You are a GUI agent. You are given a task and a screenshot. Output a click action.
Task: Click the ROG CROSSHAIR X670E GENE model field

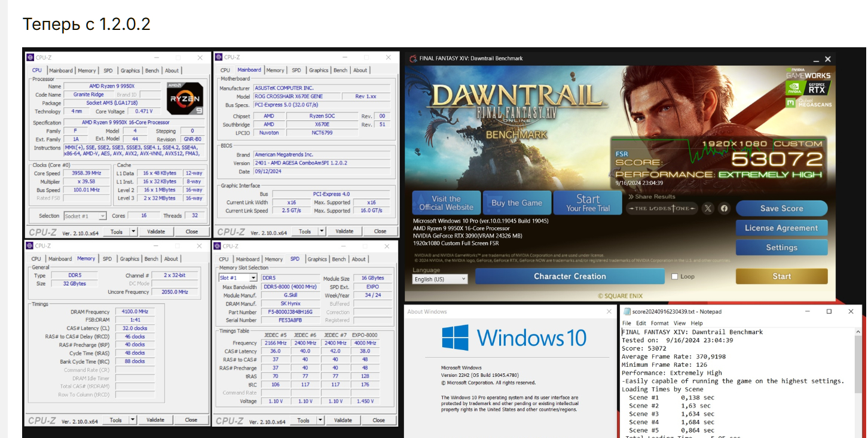297,96
